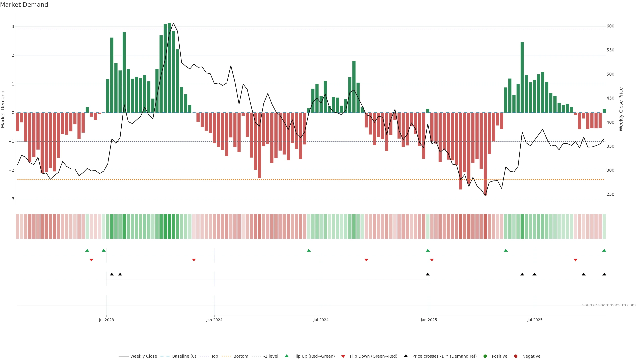The width and height of the screenshot is (644, 362).
Task: Click the Jul 2023 x-axis label
Action: click(x=106, y=320)
